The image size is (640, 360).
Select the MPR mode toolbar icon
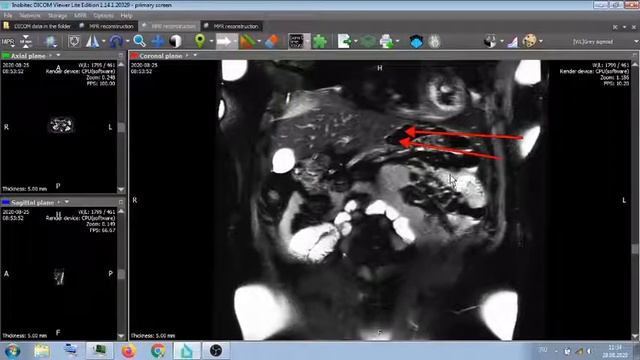pyautogui.click(x=8, y=42)
